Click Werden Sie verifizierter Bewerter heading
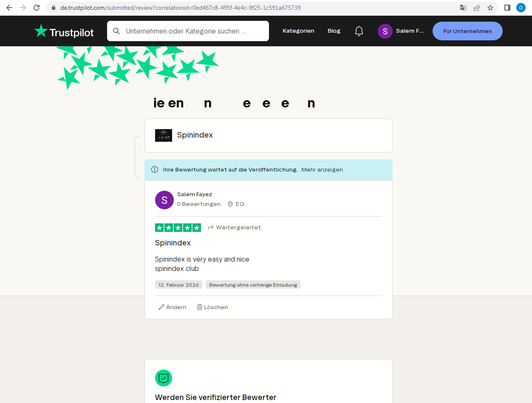 [x=216, y=397]
